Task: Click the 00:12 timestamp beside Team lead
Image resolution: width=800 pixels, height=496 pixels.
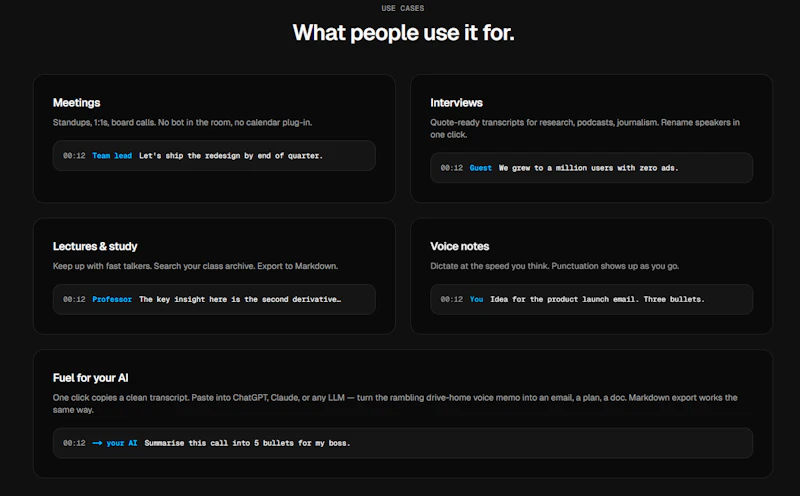Action: pyautogui.click(x=74, y=156)
